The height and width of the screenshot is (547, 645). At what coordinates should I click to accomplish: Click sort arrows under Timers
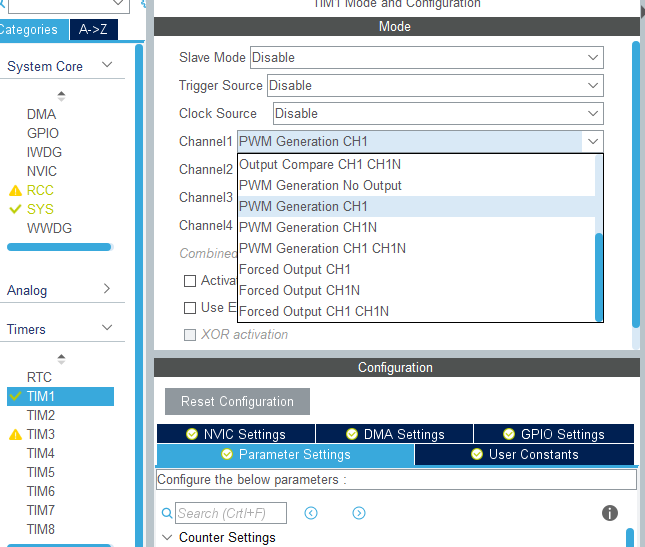(61, 359)
